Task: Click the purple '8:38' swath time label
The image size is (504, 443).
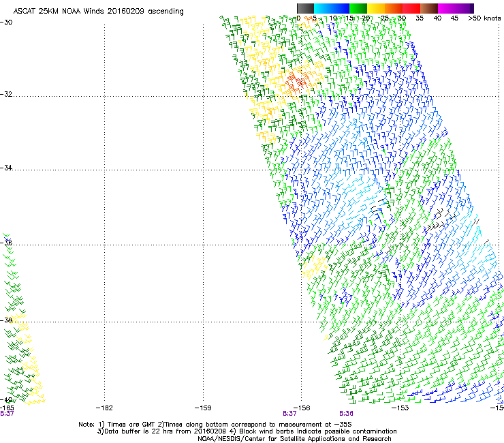Action: 346,414
